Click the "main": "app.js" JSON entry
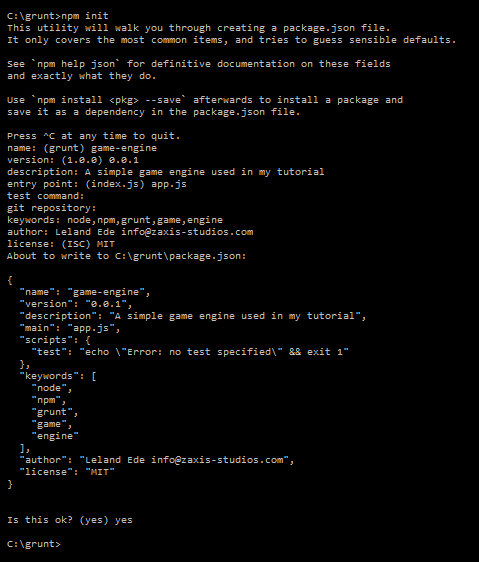 click(70, 328)
